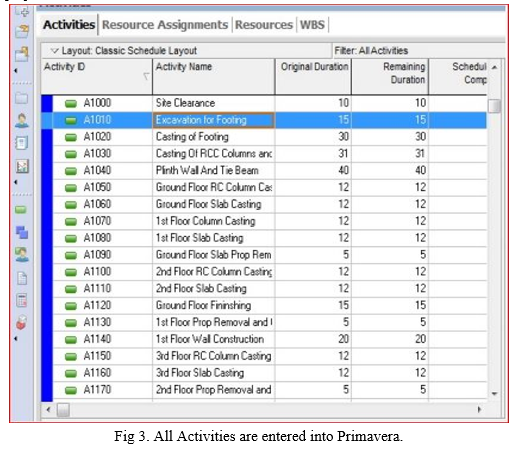Click the open folder icon near sidebar top
The image size is (524, 449).
[22, 31]
